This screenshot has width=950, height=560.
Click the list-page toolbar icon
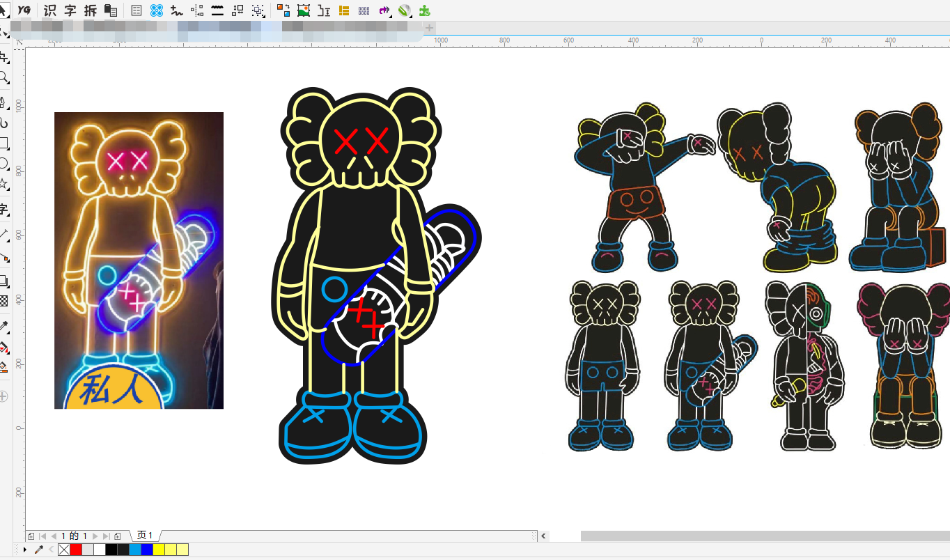click(x=137, y=10)
